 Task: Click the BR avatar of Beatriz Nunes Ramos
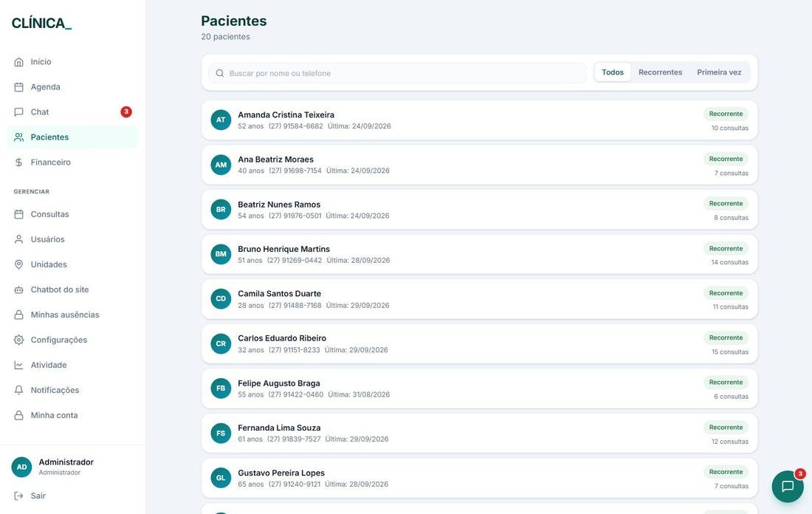221,209
